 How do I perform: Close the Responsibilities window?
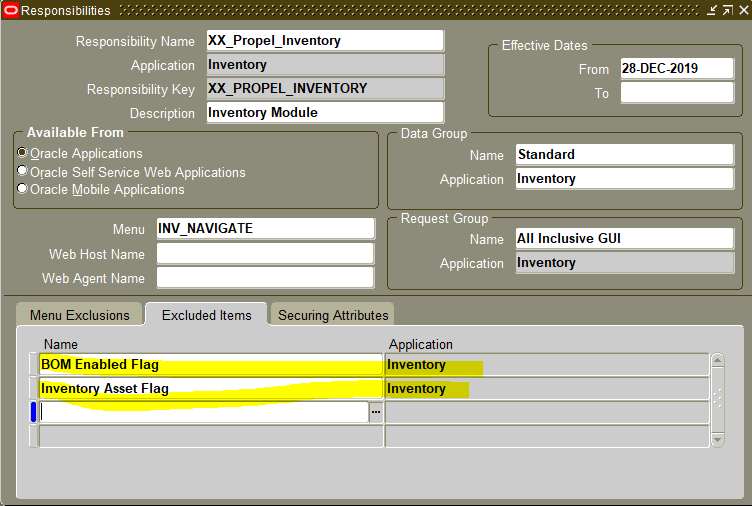pyautogui.click(x=743, y=10)
